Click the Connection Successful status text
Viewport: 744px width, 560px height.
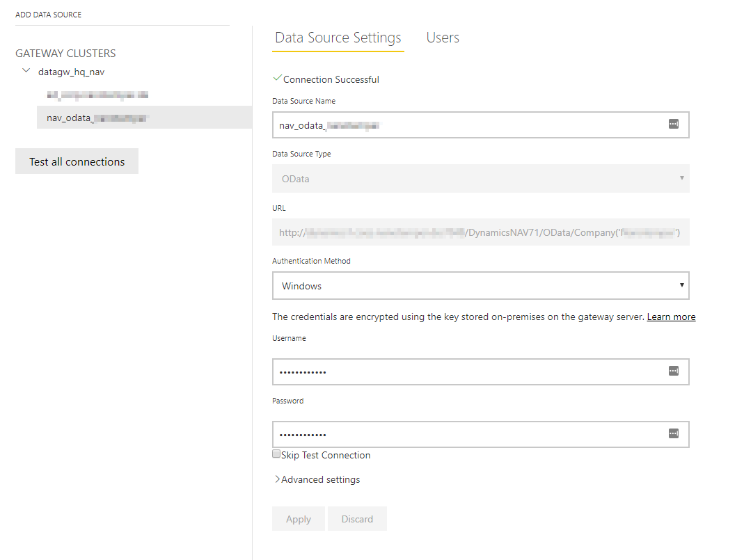pos(331,80)
